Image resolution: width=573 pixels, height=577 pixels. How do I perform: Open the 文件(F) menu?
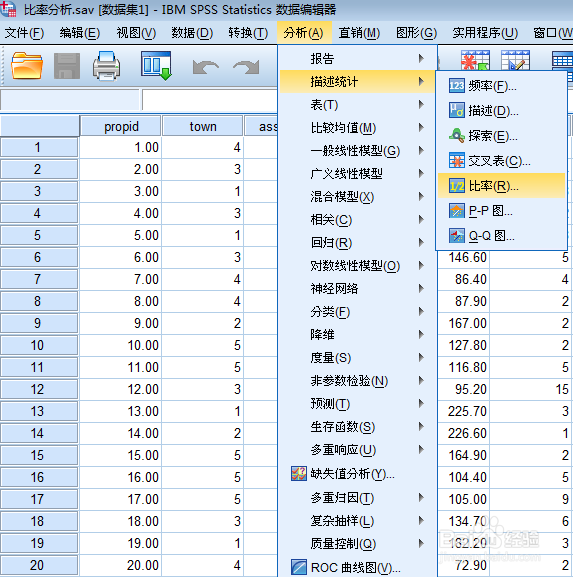24,33
